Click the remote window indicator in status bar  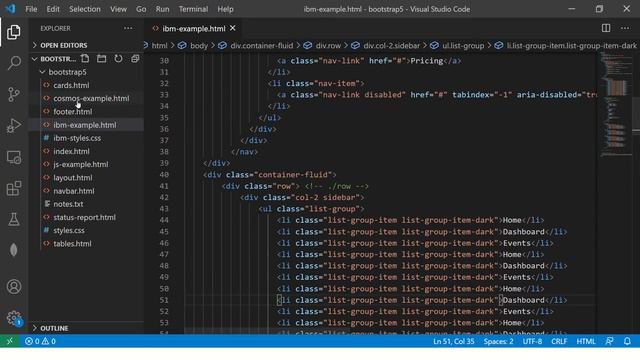9,341
